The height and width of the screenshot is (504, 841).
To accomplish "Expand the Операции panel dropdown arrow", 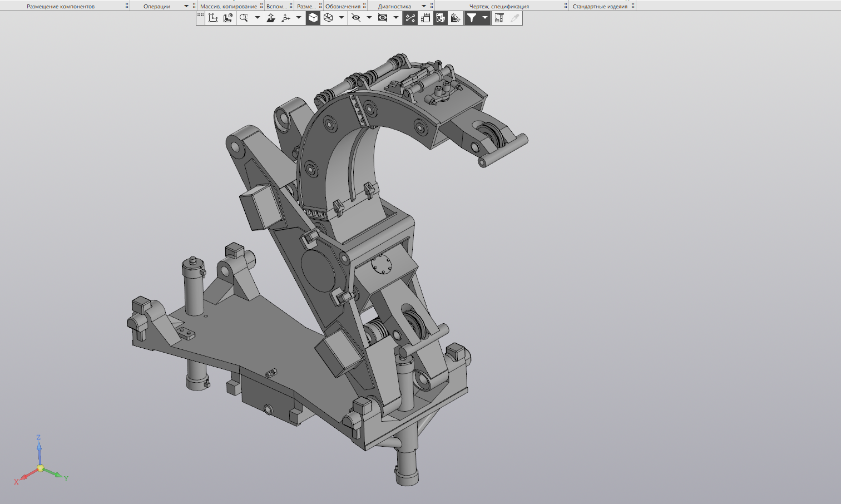I will point(186,6).
